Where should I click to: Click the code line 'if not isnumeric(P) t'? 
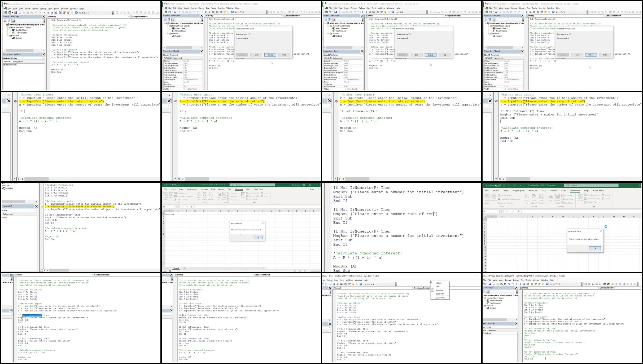click(359, 111)
